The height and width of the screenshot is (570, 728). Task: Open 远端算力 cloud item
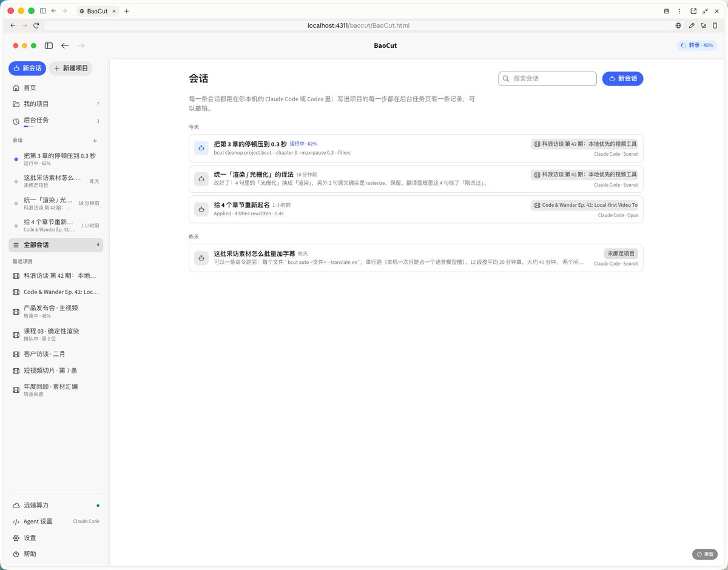click(56, 505)
